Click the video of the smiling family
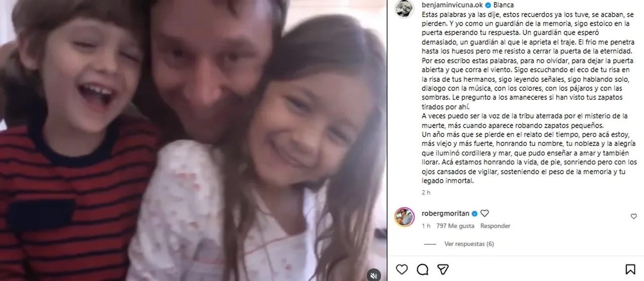The height and width of the screenshot is (281, 644). coord(194,140)
